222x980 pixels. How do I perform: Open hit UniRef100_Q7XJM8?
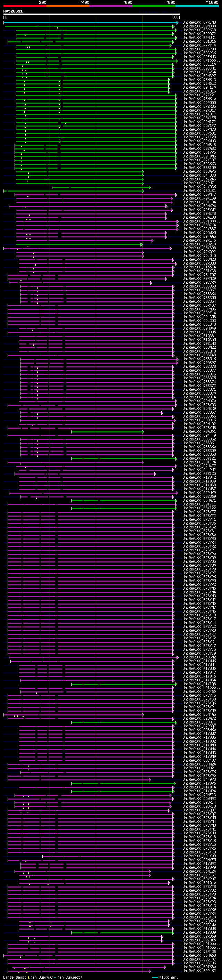pos(199,23)
